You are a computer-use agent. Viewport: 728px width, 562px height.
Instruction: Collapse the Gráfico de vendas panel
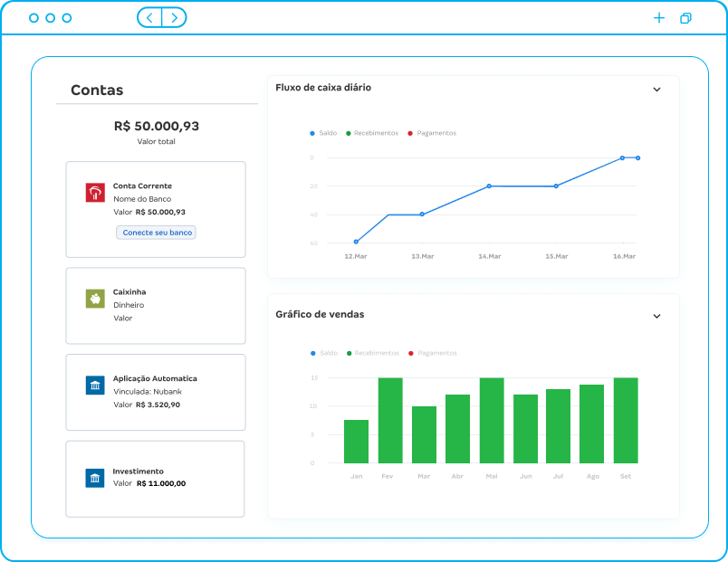[x=656, y=316]
